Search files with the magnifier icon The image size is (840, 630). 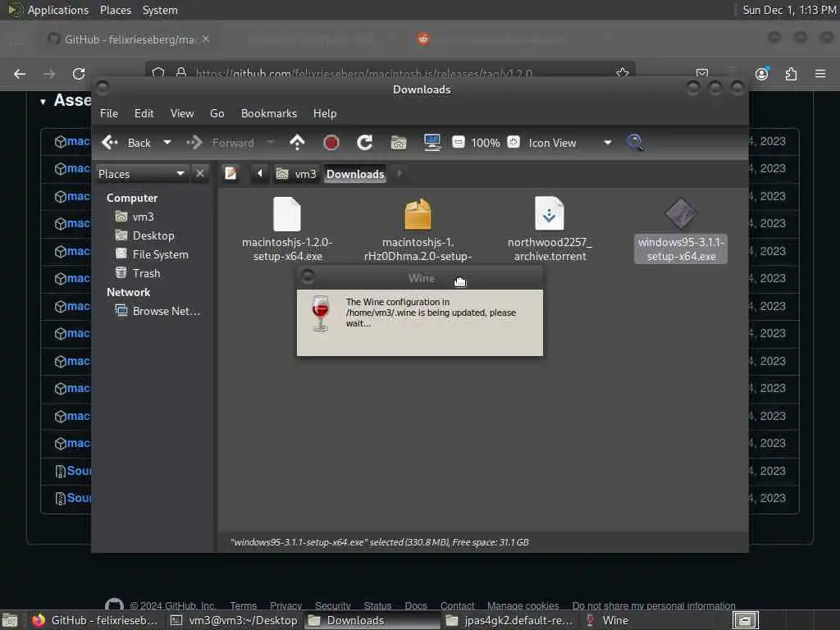point(636,143)
